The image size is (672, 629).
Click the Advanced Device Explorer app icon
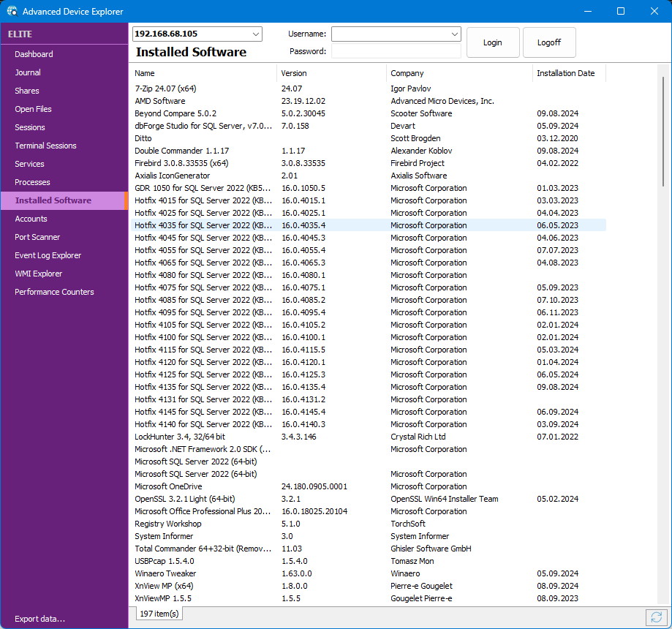click(x=12, y=11)
